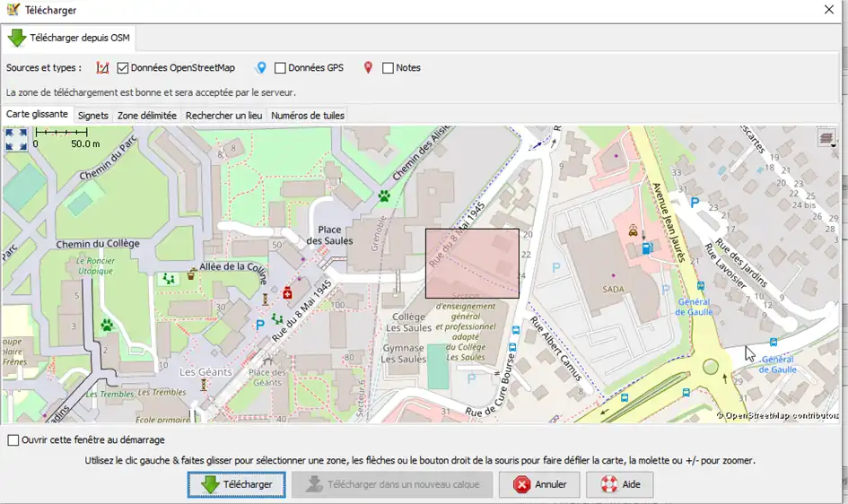This screenshot has width=848, height=504.
Task: Enable the Données GPS checkbox
Action: pyautogui.click(x=281, y=68)
